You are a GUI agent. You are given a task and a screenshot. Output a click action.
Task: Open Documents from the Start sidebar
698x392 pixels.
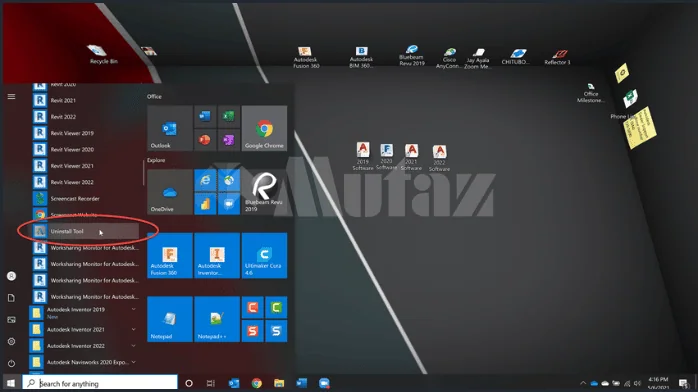[12, 298]
